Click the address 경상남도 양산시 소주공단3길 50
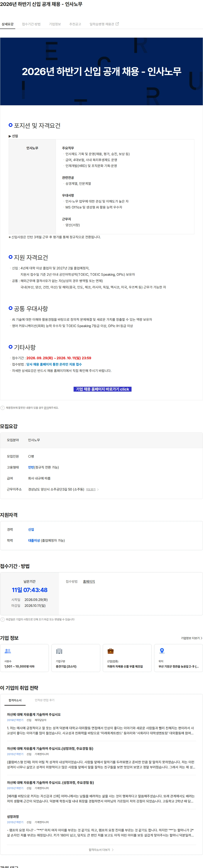Screen dimensions: 203x868 coord(56,489)
